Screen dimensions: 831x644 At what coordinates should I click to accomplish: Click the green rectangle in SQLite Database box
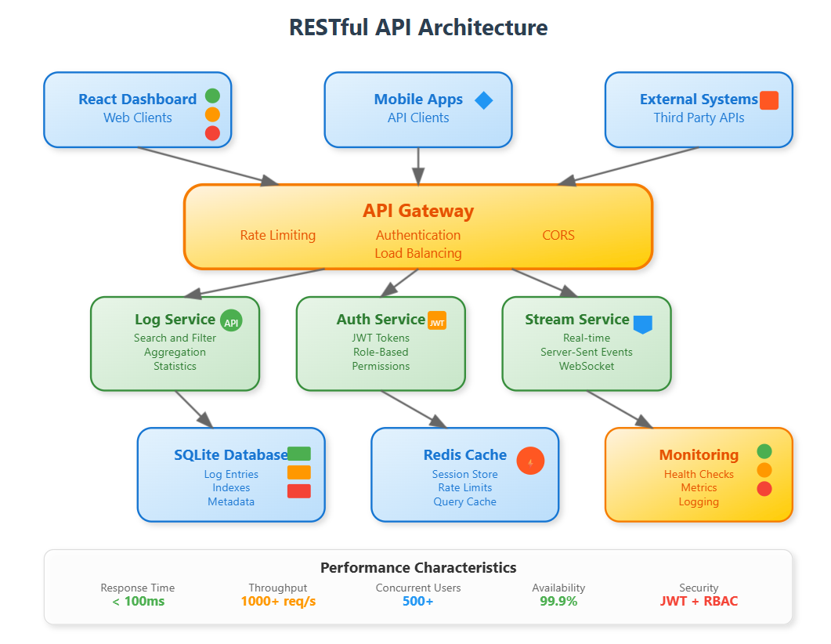[299, 454]
